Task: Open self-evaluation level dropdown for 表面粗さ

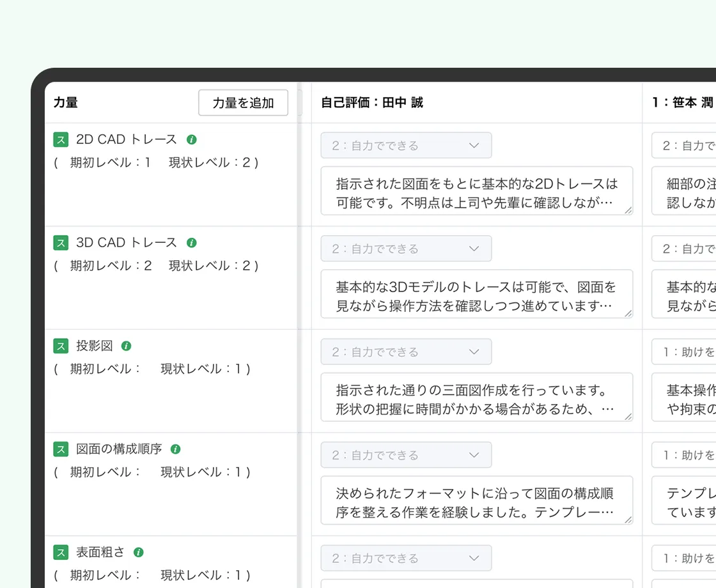Action: [x=407, y=559]
